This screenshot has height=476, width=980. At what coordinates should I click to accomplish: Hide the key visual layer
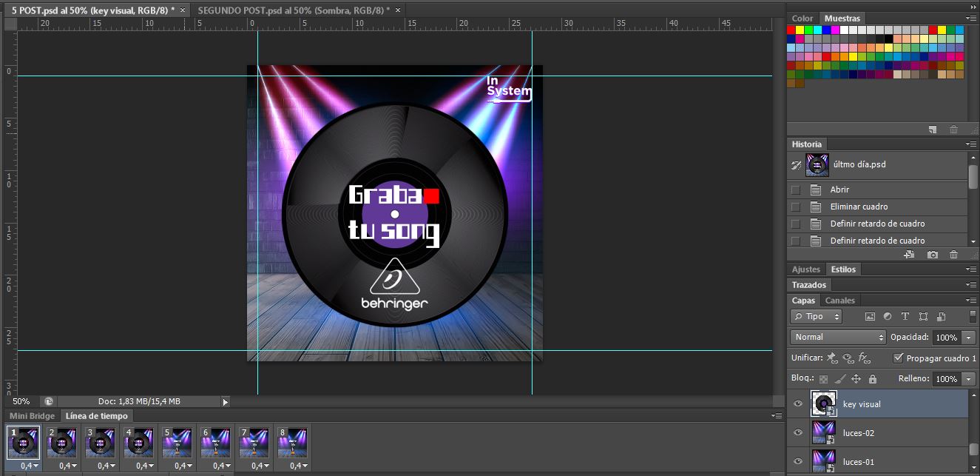tap(797, 404)
